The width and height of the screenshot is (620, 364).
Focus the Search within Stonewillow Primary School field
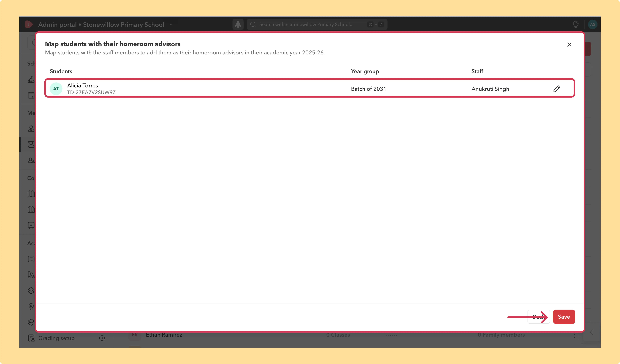click(x=317, y=24)
